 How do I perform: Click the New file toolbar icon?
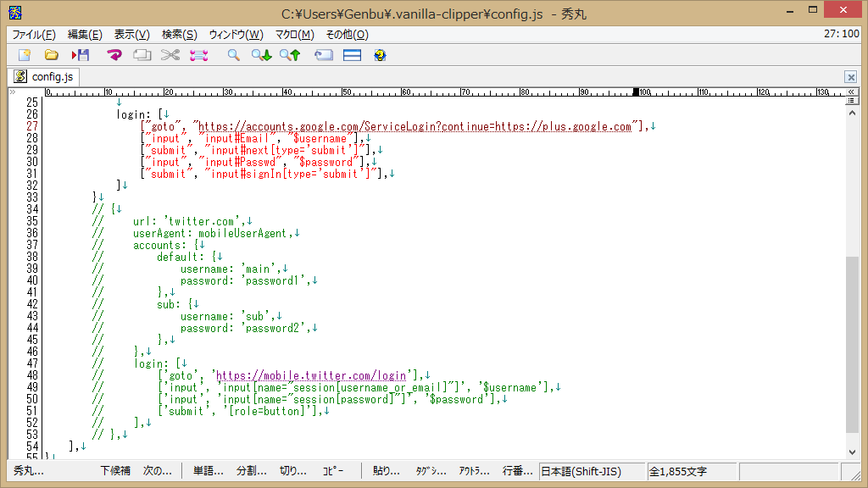tap(24, 55)
